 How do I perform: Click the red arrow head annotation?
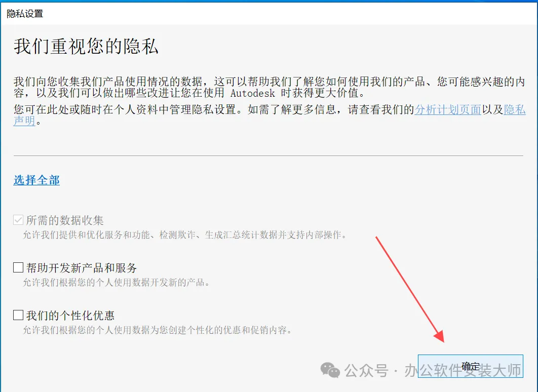(439, 336)
